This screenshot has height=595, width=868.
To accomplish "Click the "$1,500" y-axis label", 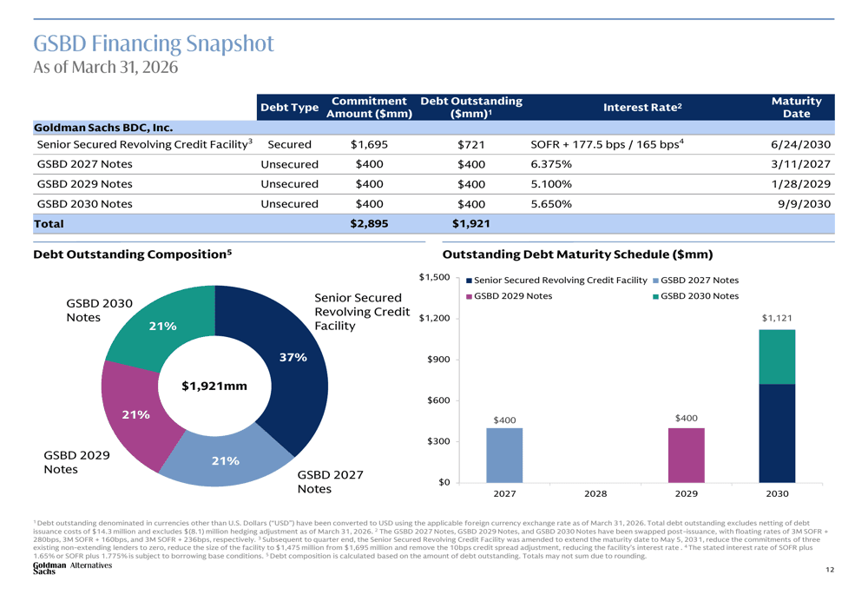I will 435,277.
